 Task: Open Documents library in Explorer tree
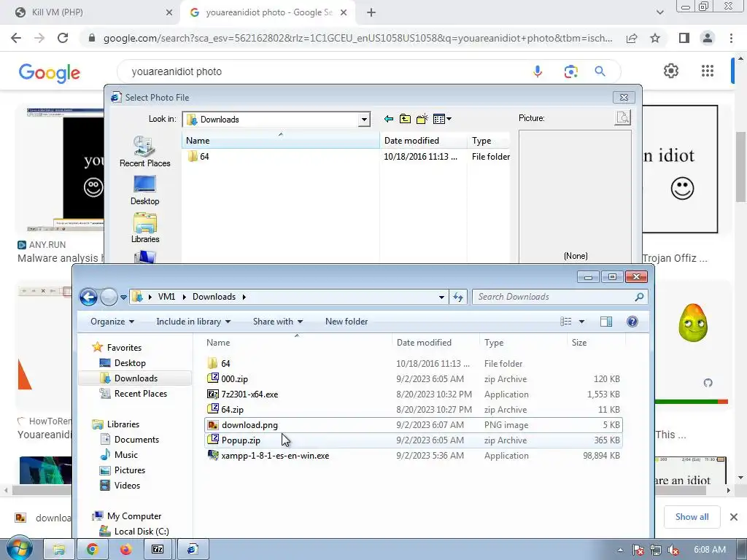pyautogui.click(x=136, y=440)
